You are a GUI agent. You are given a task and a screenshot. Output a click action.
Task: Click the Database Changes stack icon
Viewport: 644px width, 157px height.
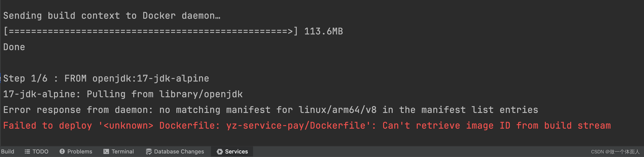(x=149, y=151)
